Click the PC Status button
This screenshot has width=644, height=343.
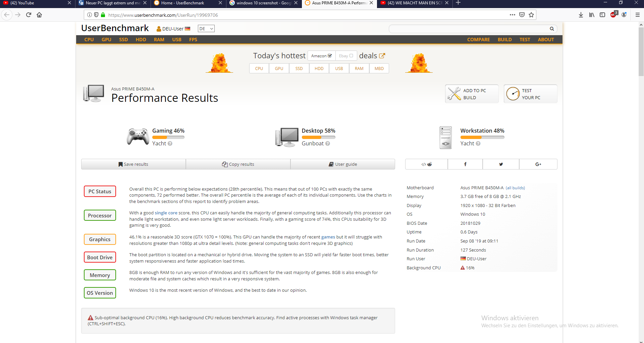[100, 191]
